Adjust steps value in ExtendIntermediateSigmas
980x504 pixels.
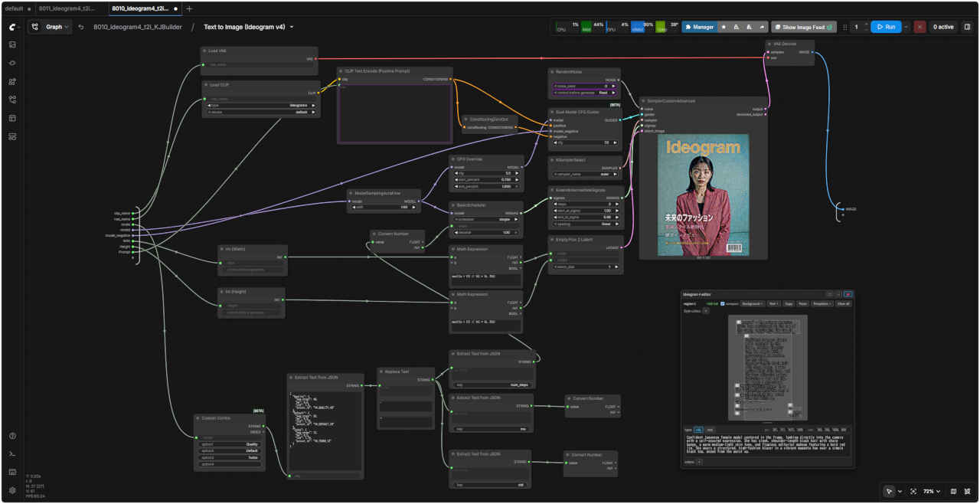point(588,204)
